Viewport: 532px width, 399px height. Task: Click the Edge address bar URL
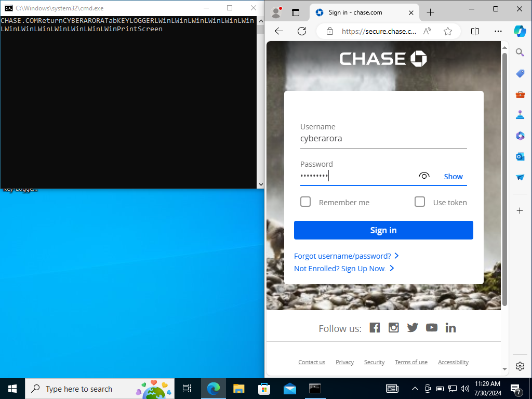pyautogui.click(x=379, y=31)
